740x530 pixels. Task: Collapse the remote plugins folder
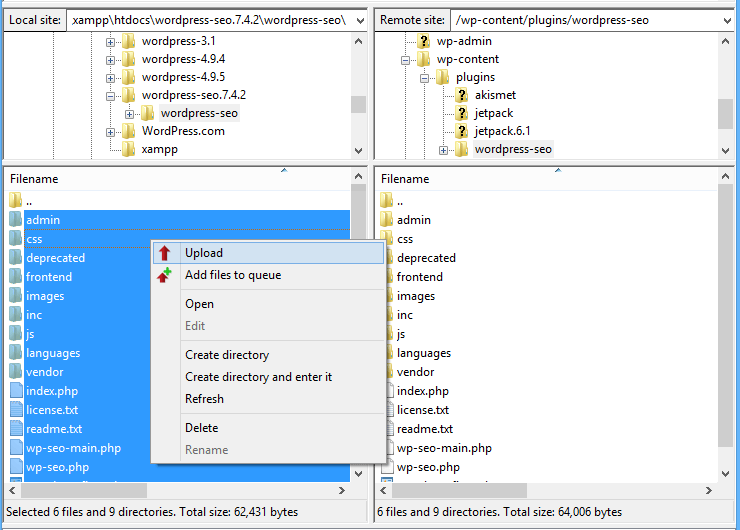click(x=425, y=78)
